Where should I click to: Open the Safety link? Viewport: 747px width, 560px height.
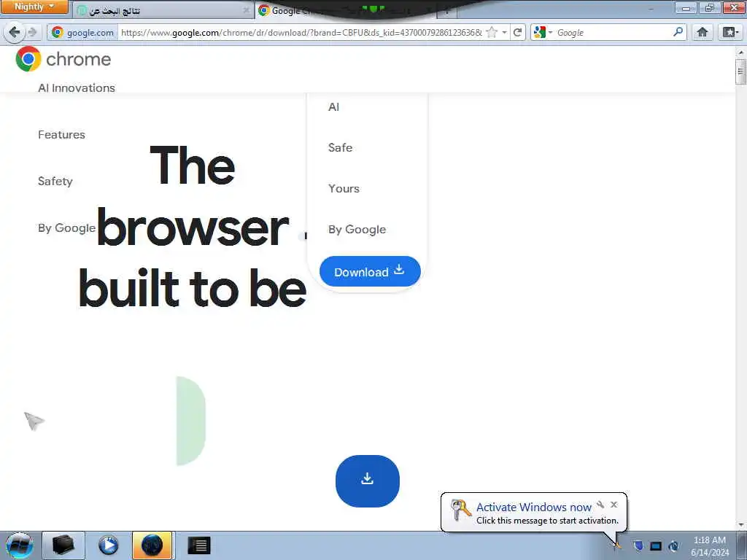pyautogui.click(x=55, y=182)
